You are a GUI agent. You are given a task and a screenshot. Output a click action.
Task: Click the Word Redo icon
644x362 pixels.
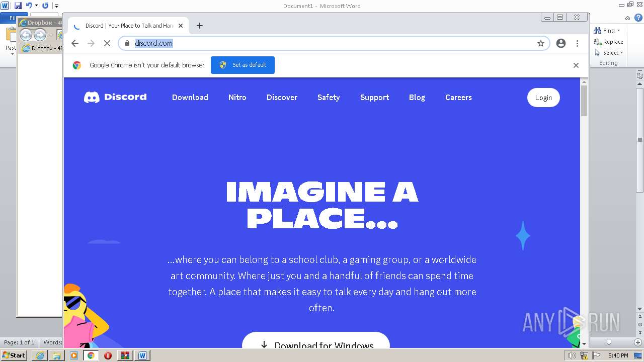45,6
